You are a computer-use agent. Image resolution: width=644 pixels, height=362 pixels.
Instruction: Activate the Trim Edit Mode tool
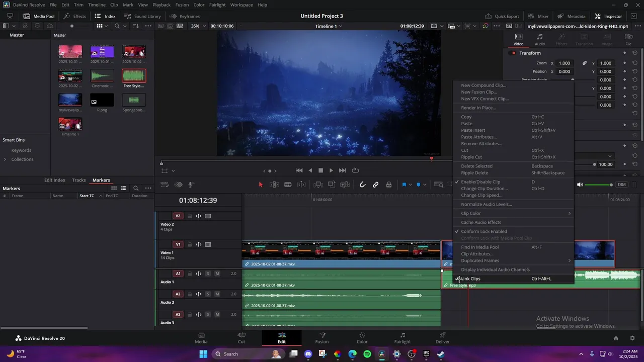[274, 185]
